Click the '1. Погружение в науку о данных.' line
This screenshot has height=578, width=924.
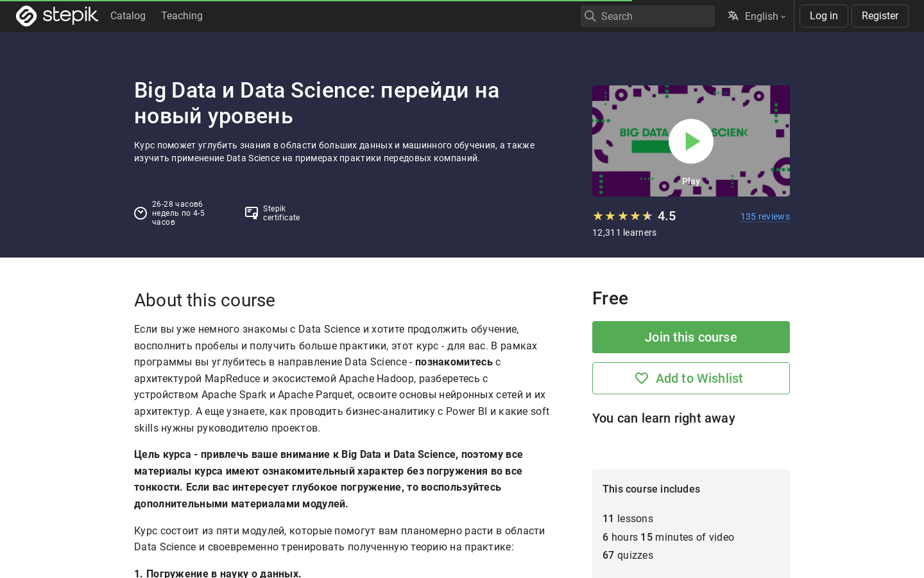coord(218,573)
